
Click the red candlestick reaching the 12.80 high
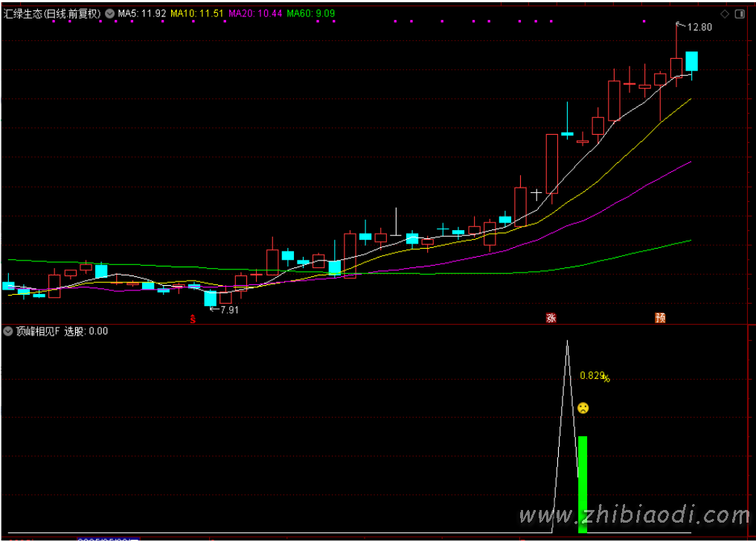[676, 68]
